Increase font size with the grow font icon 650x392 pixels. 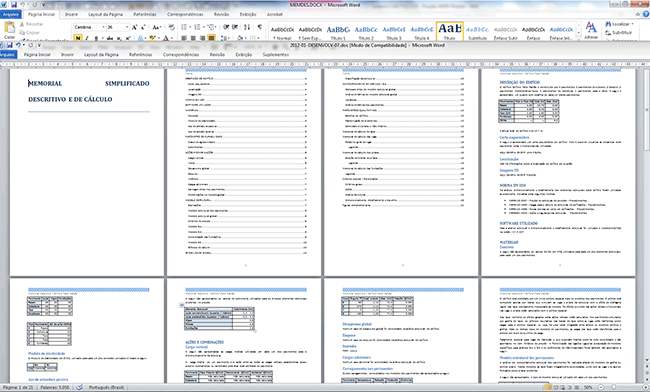point(134,27)
